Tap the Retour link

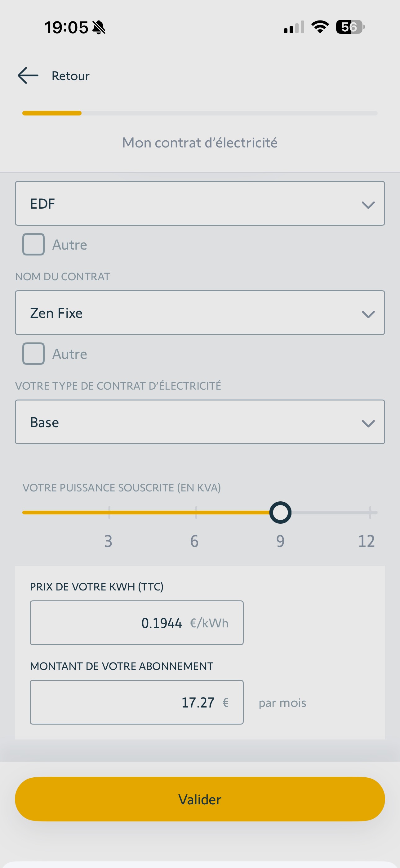point(70,76)
